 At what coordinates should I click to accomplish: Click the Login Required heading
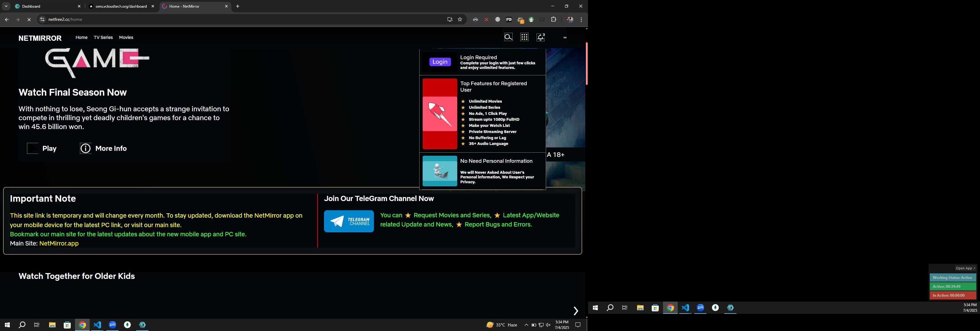tap(479, 58)
